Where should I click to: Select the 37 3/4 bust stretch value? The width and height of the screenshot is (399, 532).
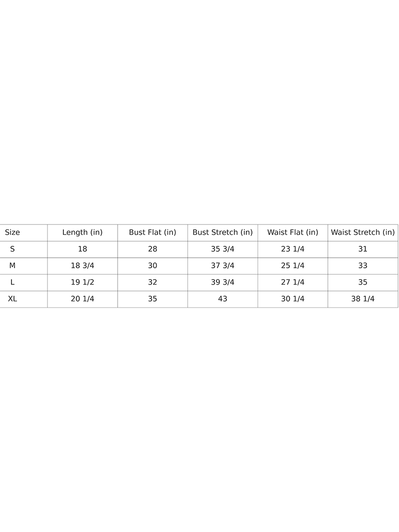coord(222,266)
